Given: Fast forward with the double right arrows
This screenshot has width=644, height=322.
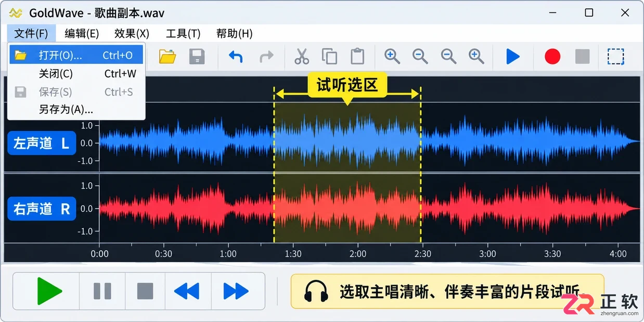Looking at the screenshot, I should [236, 291].
